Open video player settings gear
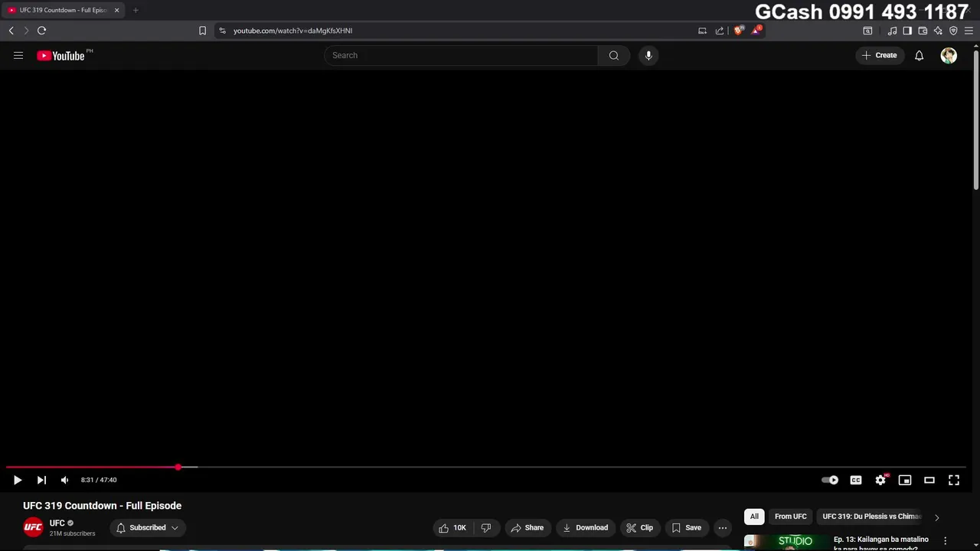 coord(880,480)
